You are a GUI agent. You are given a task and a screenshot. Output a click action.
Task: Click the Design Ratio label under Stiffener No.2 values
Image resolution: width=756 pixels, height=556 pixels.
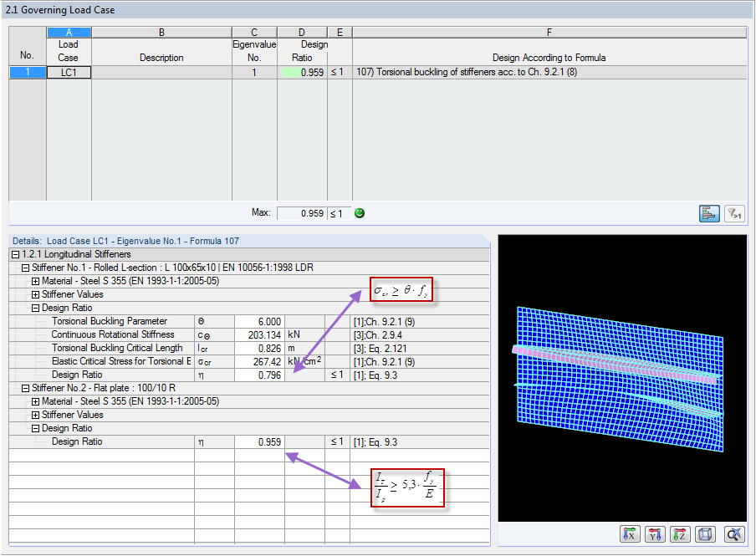click(77, 441)
